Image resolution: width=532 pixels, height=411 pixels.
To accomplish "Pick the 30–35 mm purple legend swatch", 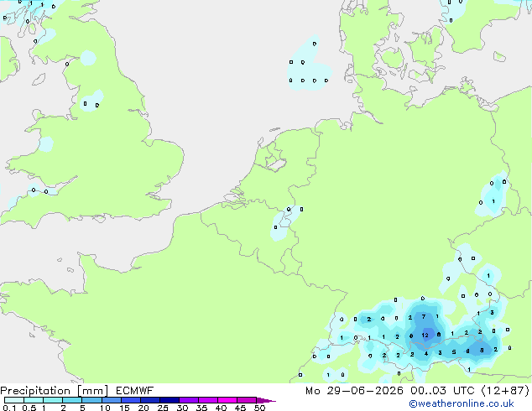I will pyautogui.click(x=188, y=400).
